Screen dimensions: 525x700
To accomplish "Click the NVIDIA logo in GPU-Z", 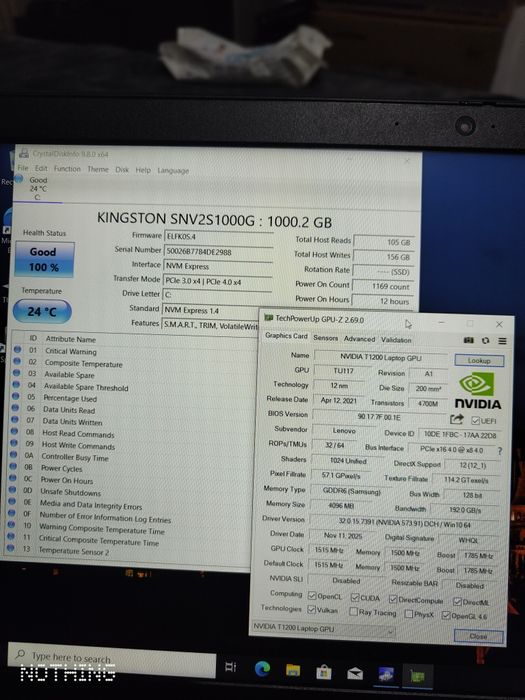I will (x=477, y=391).
